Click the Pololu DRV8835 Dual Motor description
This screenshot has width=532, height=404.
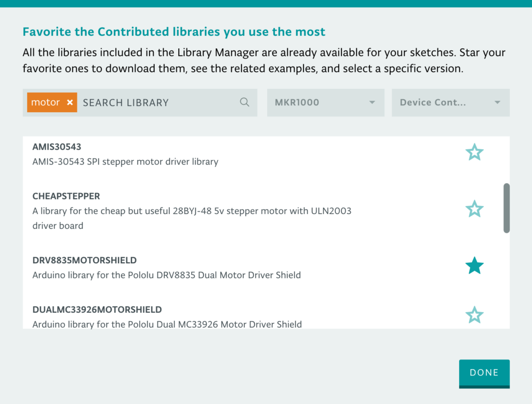point(167,275)
